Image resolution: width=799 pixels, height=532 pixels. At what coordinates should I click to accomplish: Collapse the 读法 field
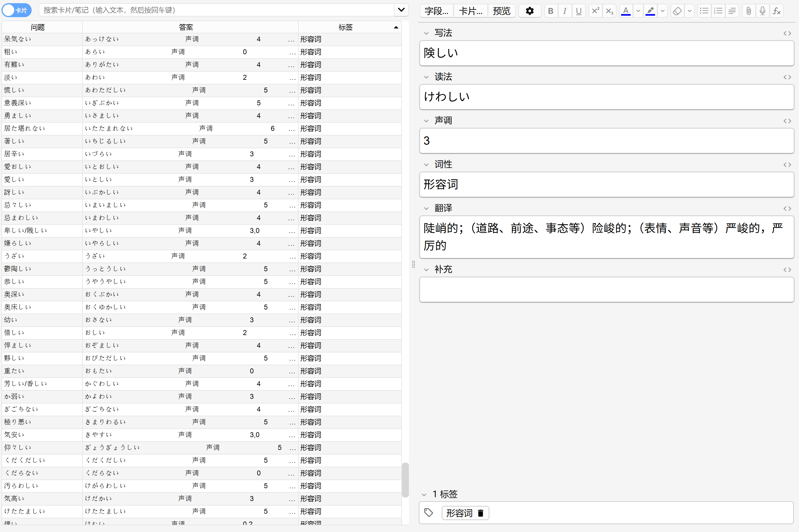click(x=426, y=77)
